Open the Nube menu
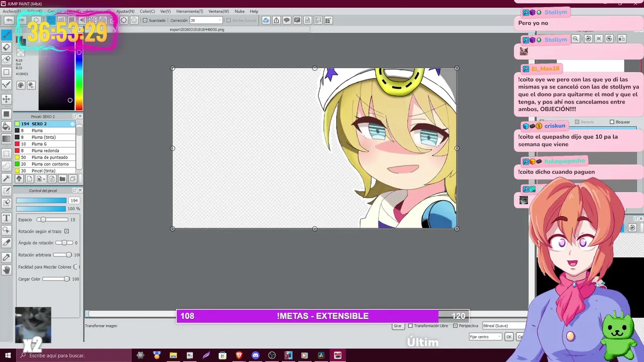 click(239, 11)
